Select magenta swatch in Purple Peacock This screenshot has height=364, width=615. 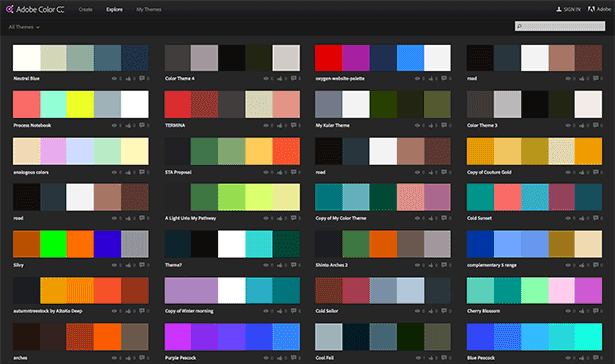[178, 337]
